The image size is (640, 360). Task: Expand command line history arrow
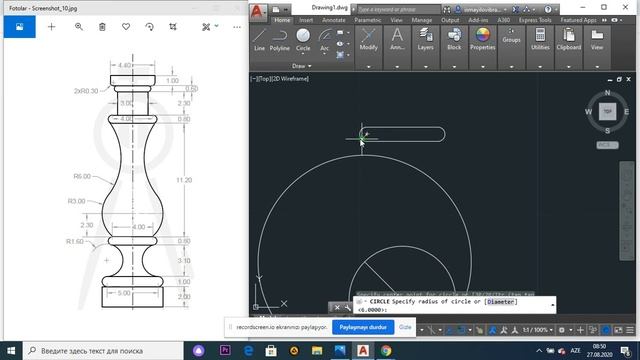552,304
